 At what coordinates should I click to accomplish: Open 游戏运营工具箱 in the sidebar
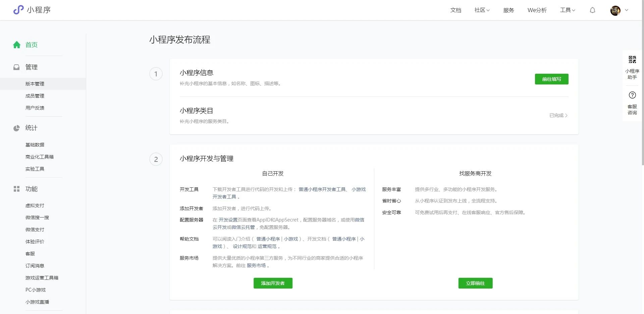point(42,278)
